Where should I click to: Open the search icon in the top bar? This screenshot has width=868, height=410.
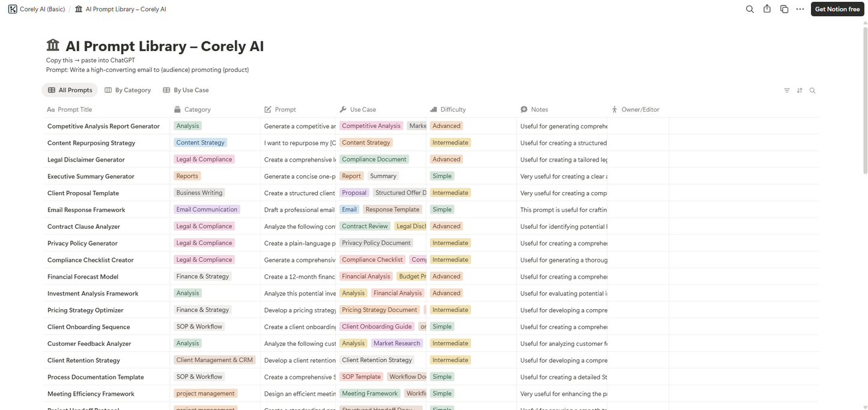pyautogui.click(x=750, y=9)
